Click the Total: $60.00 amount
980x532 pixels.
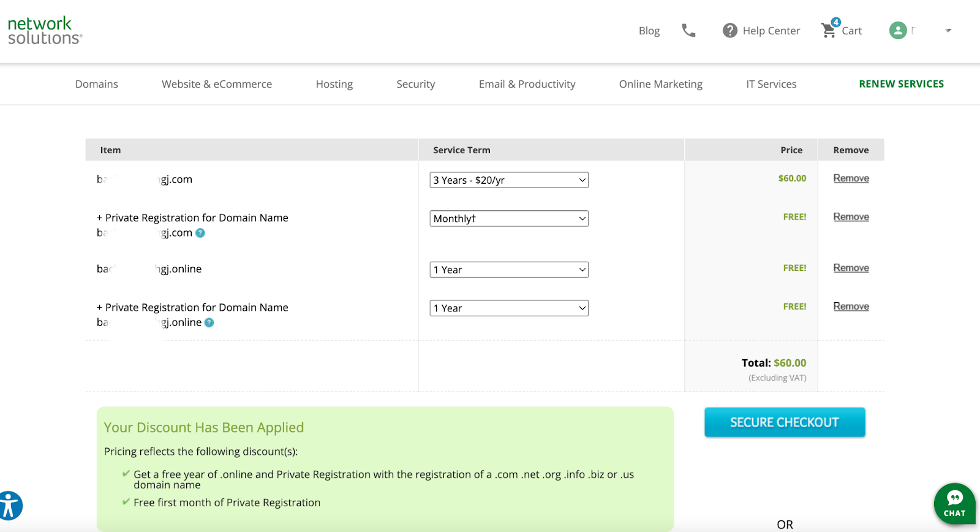pyautogui.click(x=774, y=363)
